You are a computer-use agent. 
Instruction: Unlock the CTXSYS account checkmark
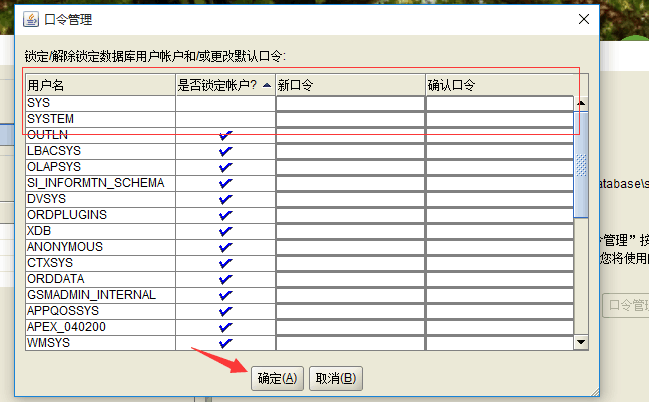[x=226, y=264]
